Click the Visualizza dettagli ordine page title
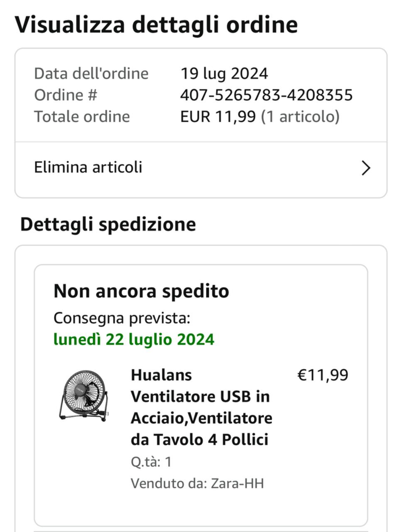Viewport: 402px width, 532px height. coord(156,25)
